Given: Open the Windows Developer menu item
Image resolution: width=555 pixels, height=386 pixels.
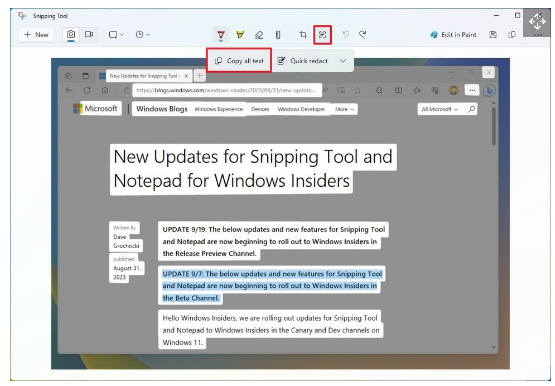Looking at the screenshot, I should [301, 109].
